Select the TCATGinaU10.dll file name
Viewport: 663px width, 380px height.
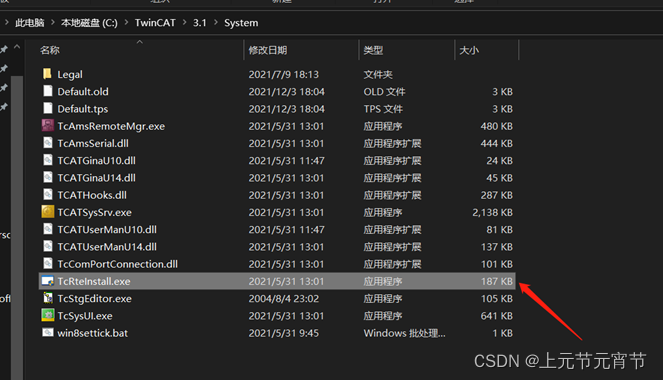tap(96, 161)
